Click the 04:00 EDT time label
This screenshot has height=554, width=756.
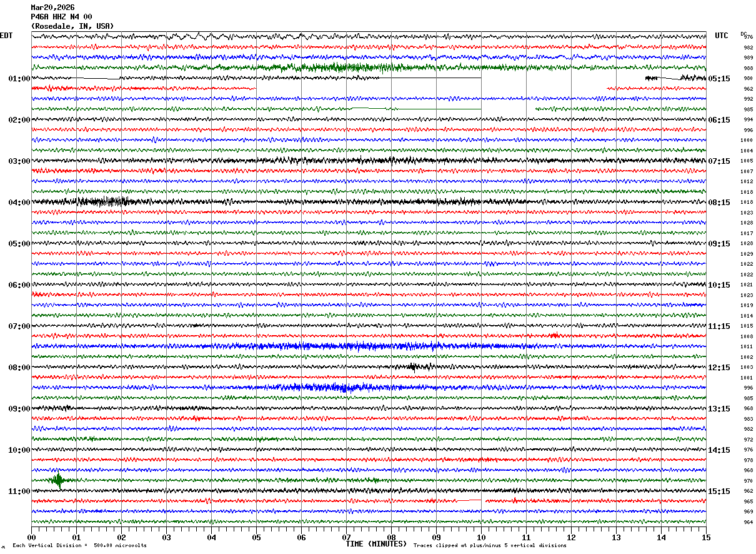[19, 203]
